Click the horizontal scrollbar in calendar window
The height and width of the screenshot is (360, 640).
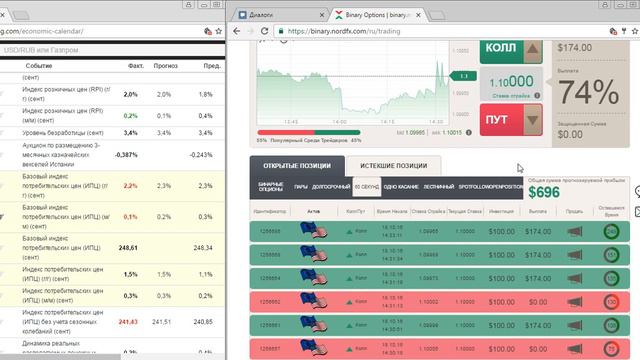[60, 357]
